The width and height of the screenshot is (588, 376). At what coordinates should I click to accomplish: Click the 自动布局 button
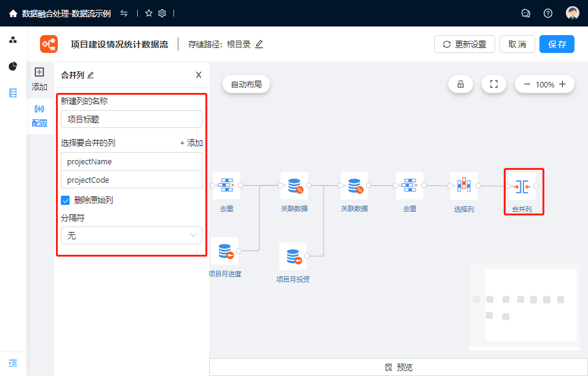click(x=246, y=84)
